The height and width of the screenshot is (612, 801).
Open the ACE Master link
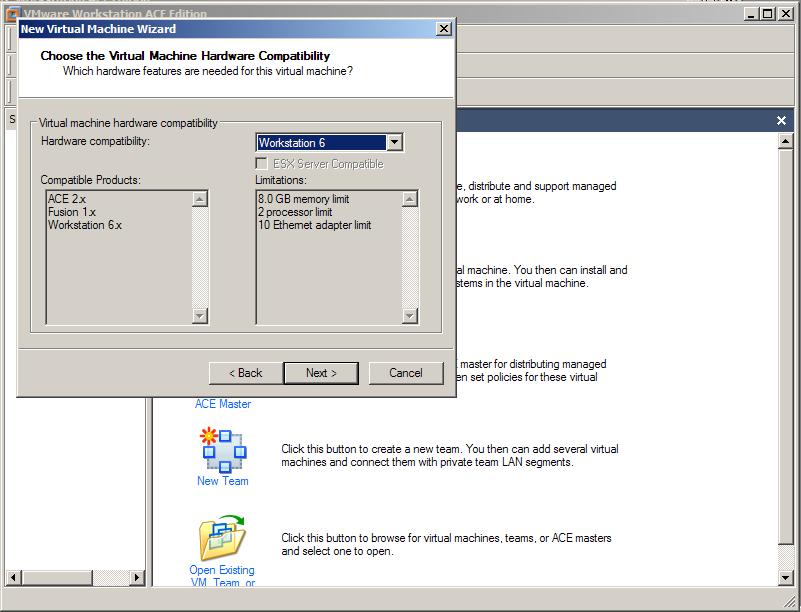(223, 404)
